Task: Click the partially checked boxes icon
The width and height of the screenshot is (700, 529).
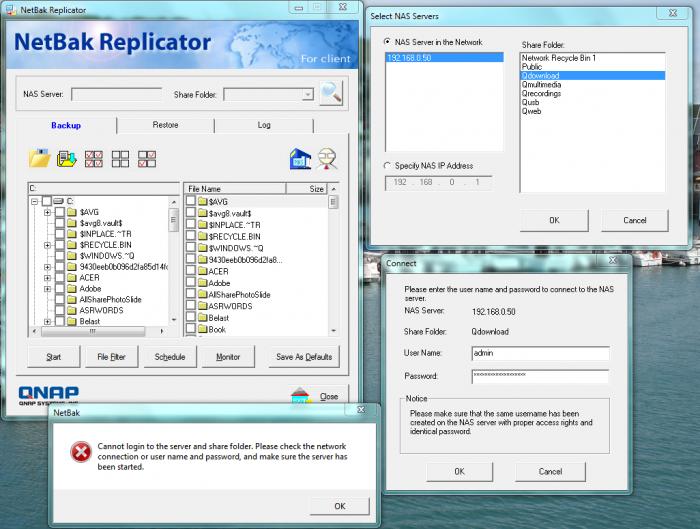Action: pyautogui.click(x=147, y=159)
